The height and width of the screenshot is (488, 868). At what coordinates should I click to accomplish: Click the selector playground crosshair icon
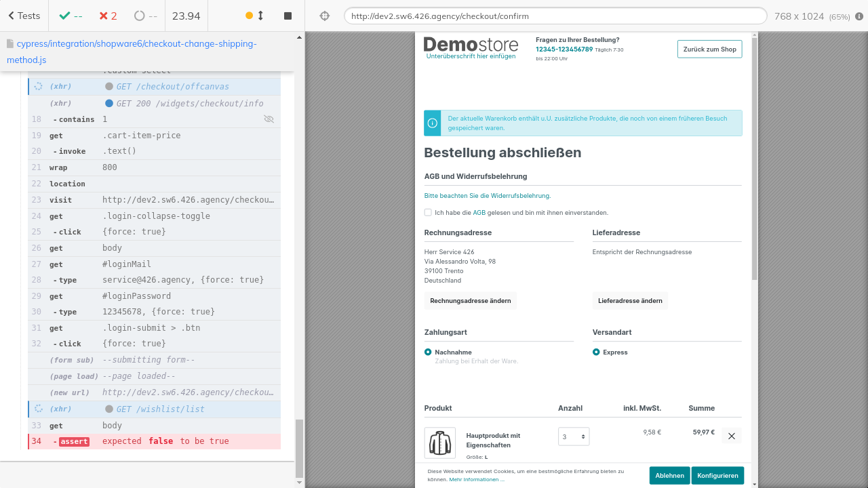[324, 16]
